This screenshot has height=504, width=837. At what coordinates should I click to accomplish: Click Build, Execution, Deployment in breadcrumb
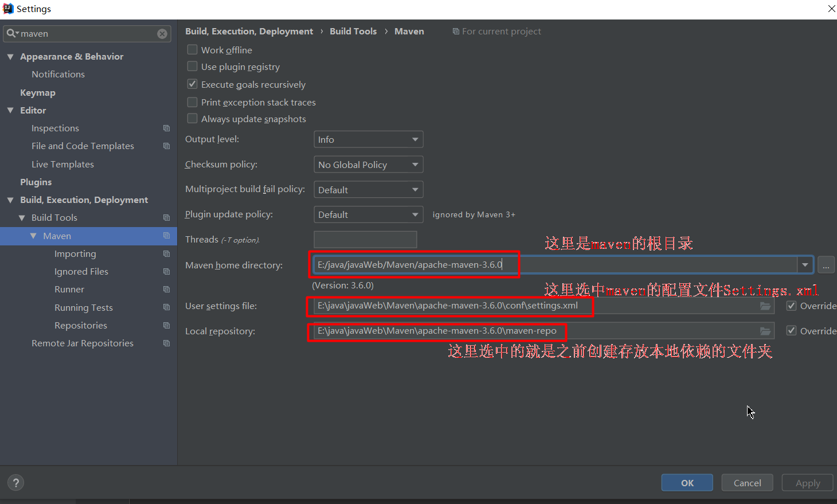pyautogui.click(x=249, y=32)
